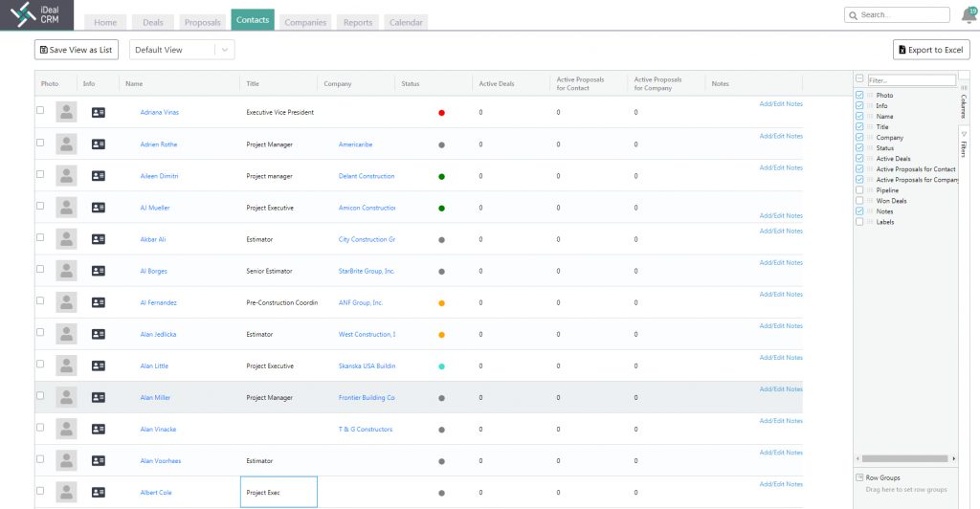Viewport: 980px width, 509px height.
Task: Go to the Calendar tab
Action: [x=406, y=22]
